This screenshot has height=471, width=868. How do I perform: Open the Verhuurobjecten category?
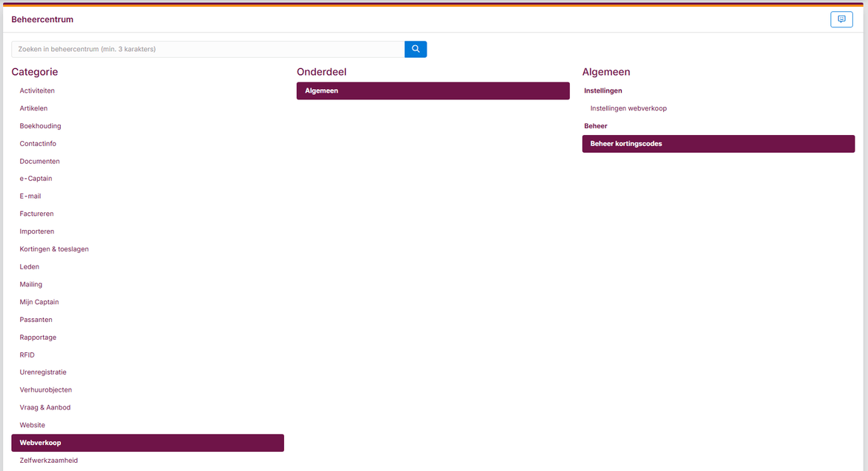click(46, 390)
